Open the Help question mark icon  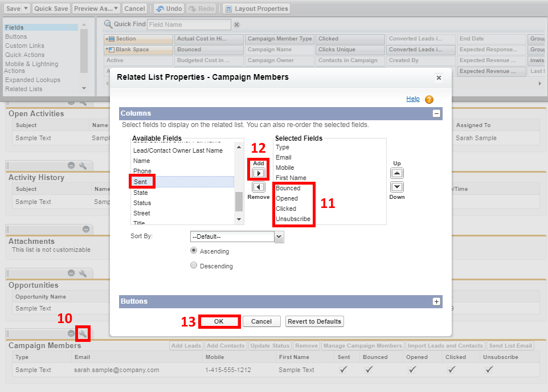429,99
